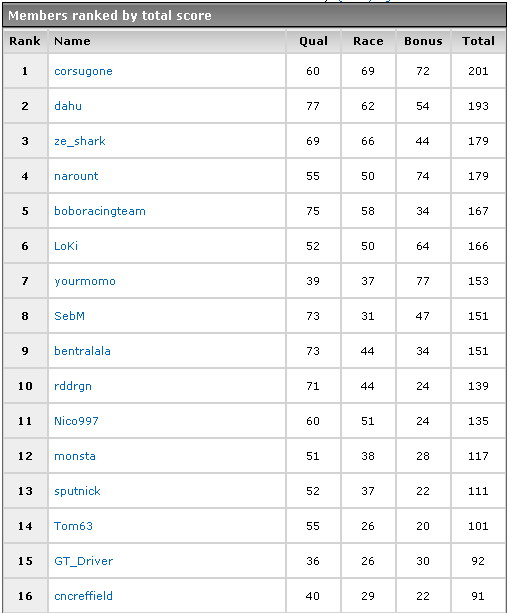Open narount profile link

coord(76,176)
